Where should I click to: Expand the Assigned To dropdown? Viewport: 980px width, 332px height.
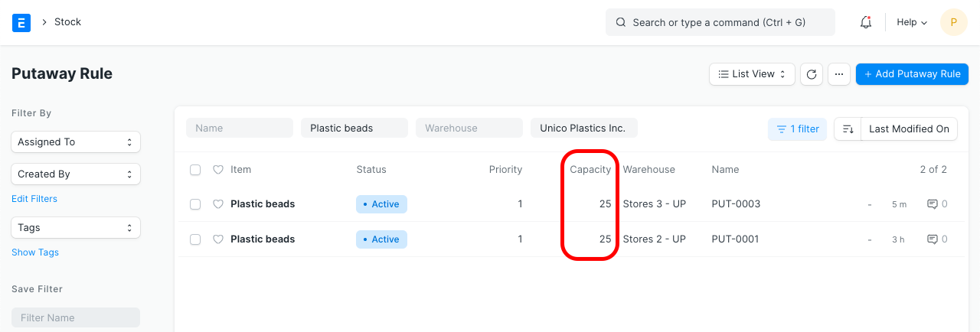(76, 142)
